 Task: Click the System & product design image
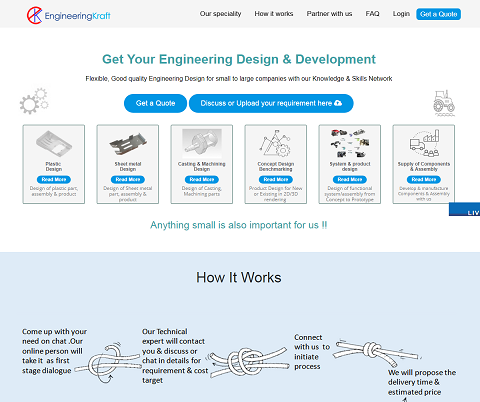(350, 143)
